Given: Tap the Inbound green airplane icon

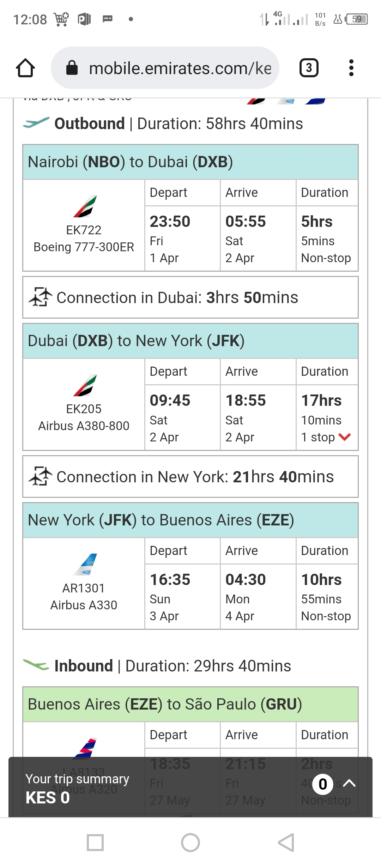Looking at the screenshot, I should [x=36, y=665].
